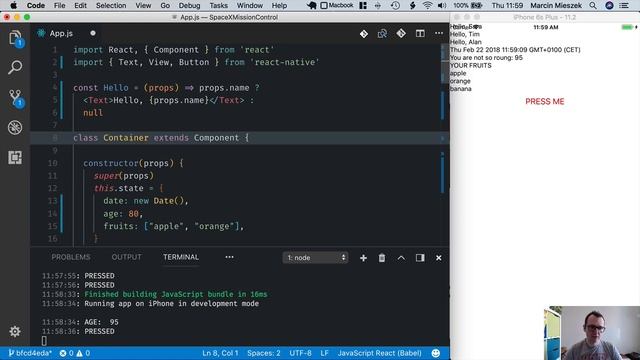
Task: Open the File menu
Action: [x=60, y=5]
